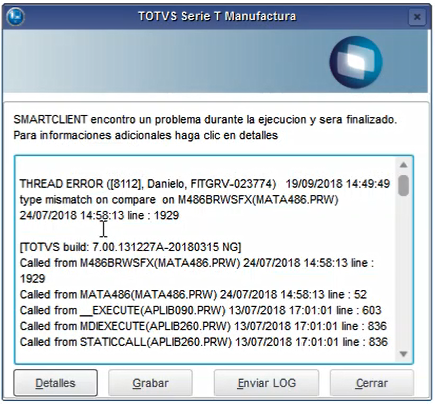Click the TOTVS build version line

click(x=130, y=247)
